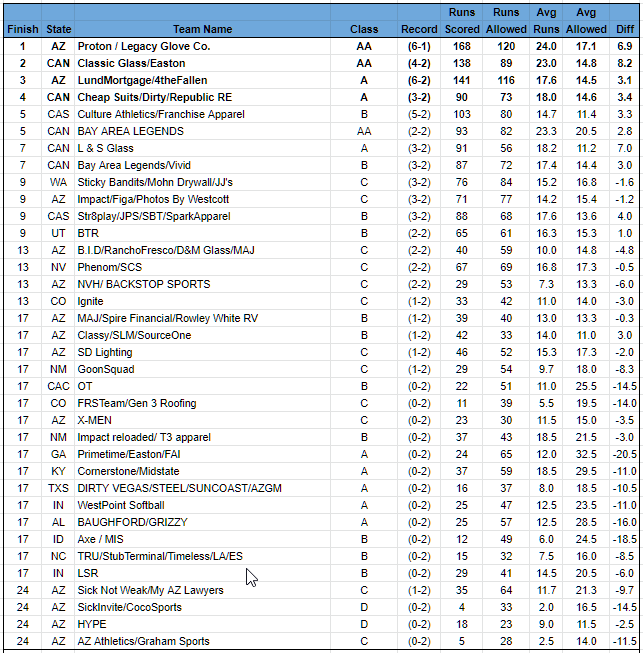Select 'GoonSquad' team cell

pyautogui.click(x=202, y=369)
